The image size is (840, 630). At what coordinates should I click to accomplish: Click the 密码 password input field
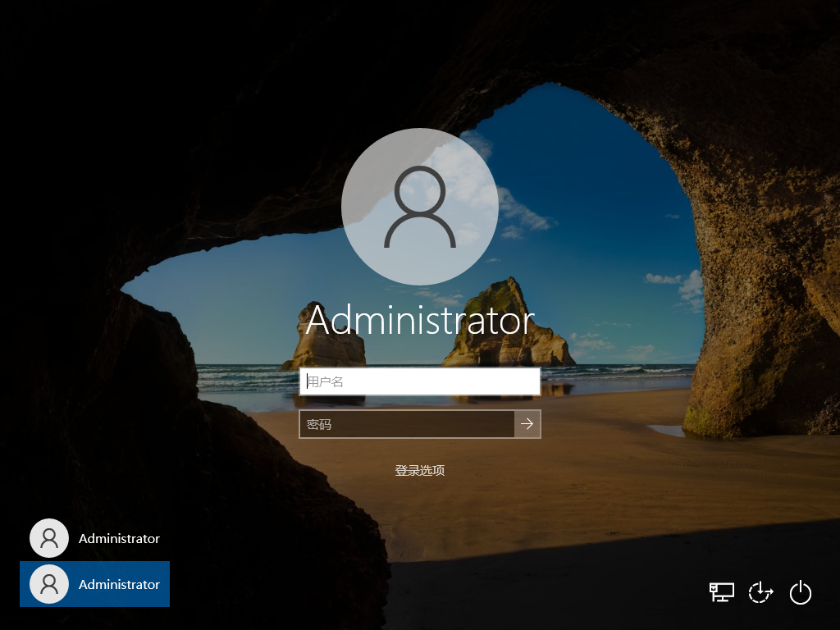407,424
